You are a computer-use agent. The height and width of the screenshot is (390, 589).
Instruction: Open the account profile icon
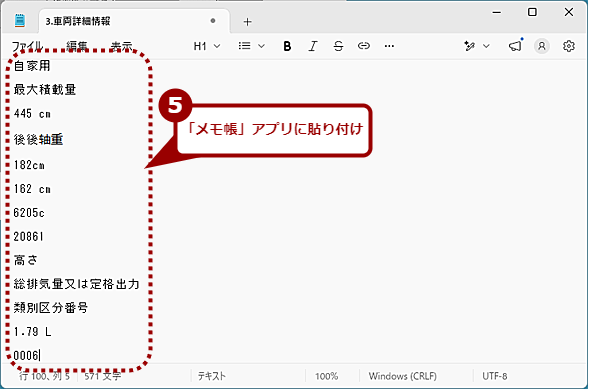click(x=542, y=46)
